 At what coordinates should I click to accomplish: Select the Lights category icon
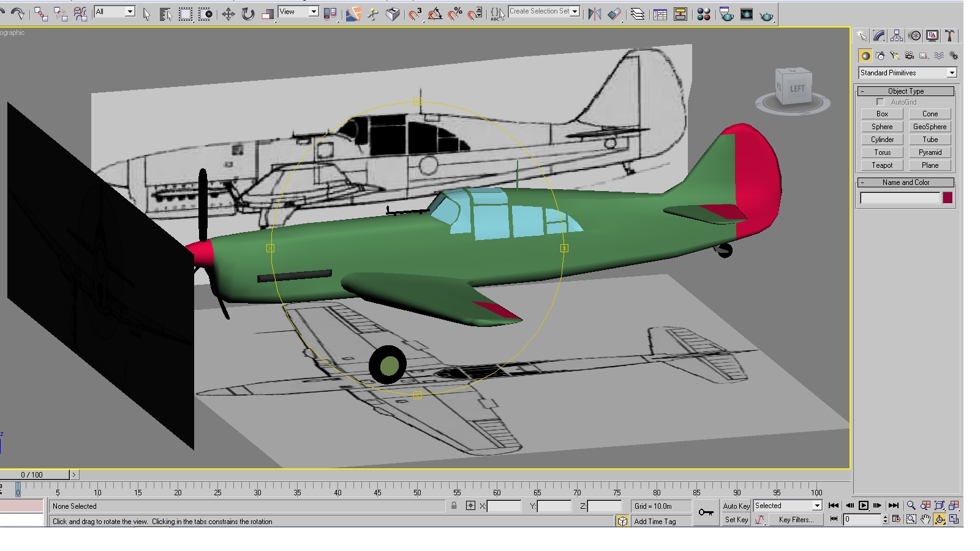tap(894, 56)
